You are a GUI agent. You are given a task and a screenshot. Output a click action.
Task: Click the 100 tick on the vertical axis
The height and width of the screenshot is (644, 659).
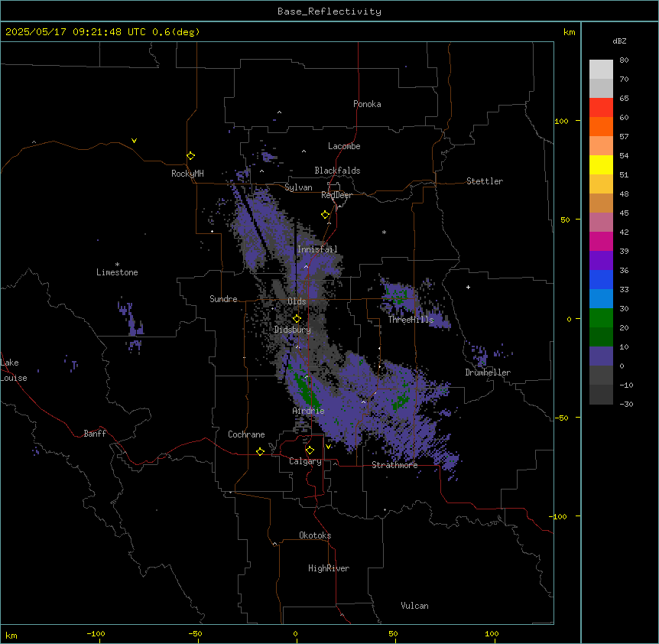point(561,121)
